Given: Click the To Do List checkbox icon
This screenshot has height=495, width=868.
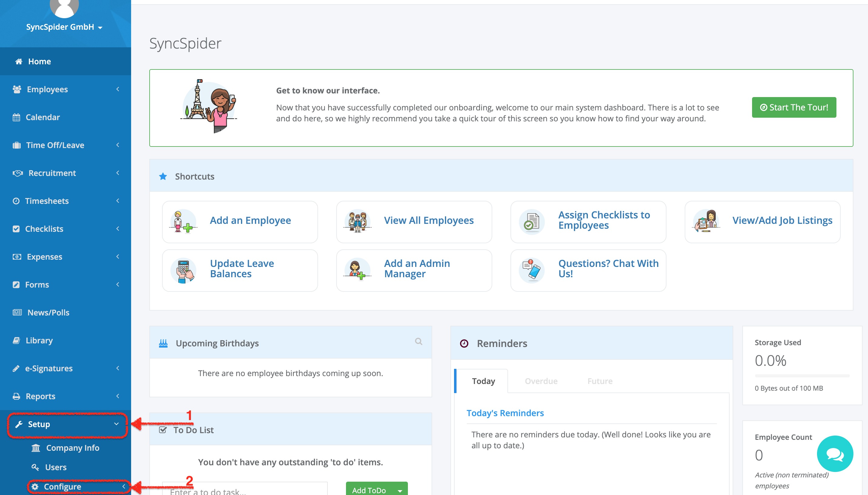Looking at the screenshot, I should click(163, 430).
